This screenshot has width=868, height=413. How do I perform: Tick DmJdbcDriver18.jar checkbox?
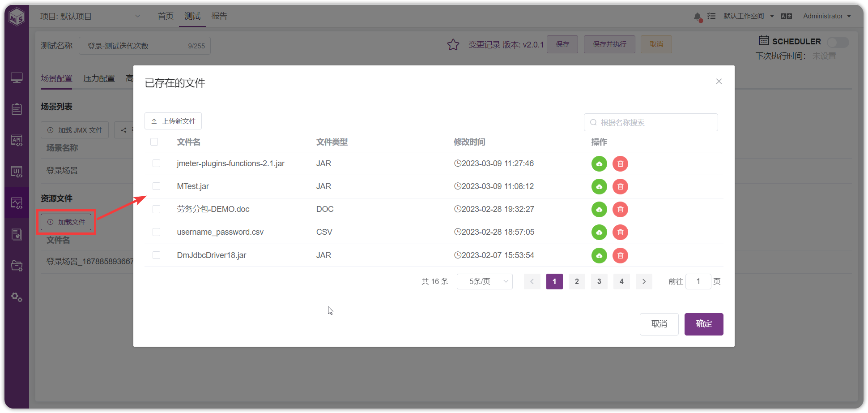(x=156, y=255)
